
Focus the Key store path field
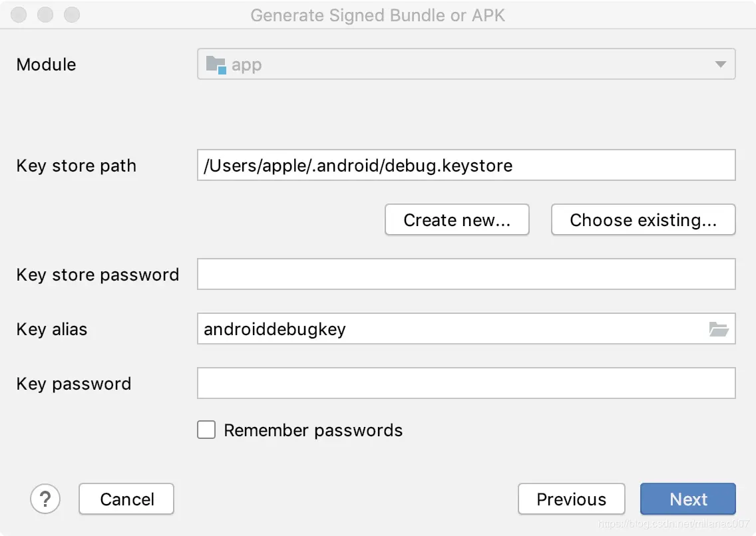(x=466, y=166)
